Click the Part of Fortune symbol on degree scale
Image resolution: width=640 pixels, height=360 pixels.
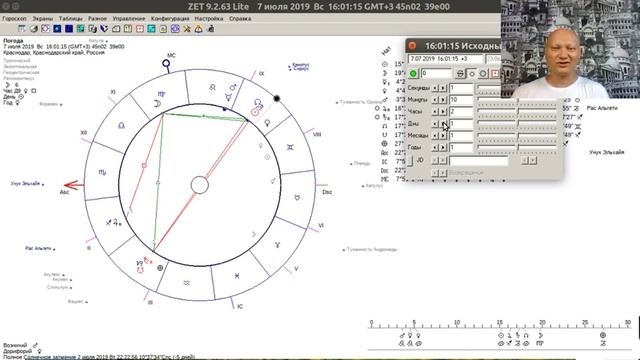coord(603,335)
